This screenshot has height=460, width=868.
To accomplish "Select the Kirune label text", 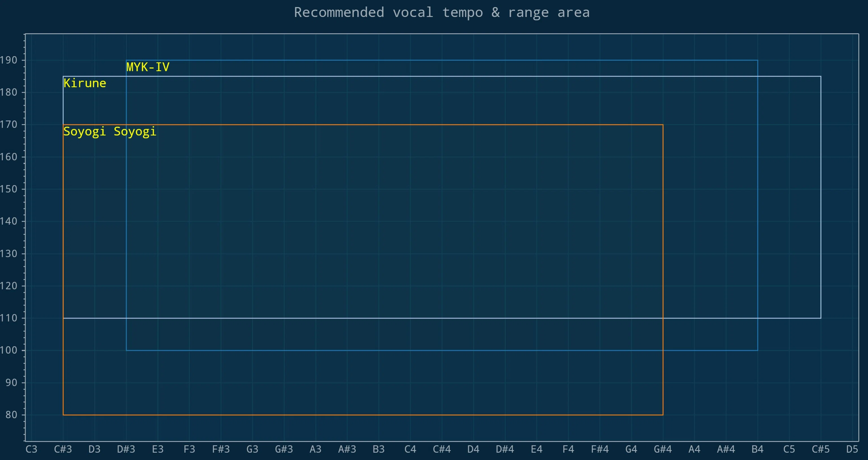I will click(x=85, y=83).
